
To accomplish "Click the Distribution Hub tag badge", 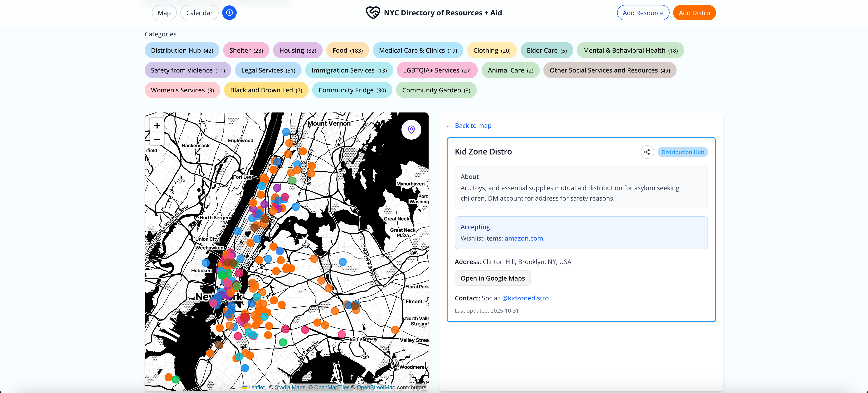I will click(682, 152).
